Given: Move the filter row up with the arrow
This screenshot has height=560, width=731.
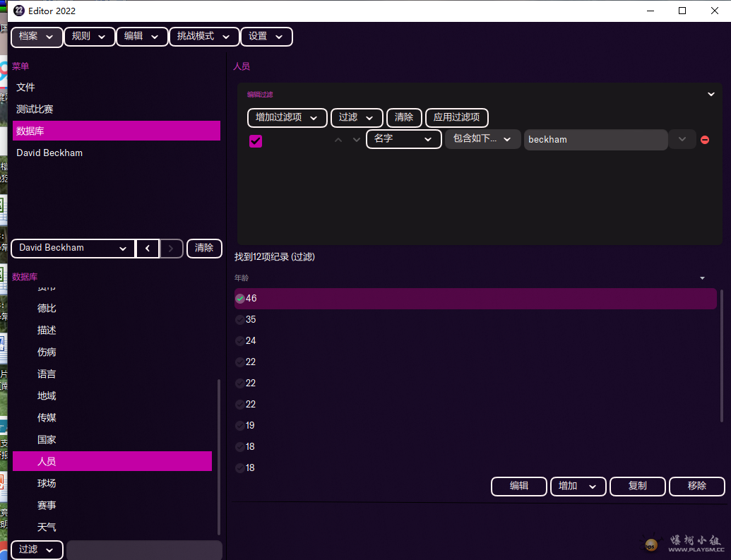Looking at the screenshot, I should point(338,140).
